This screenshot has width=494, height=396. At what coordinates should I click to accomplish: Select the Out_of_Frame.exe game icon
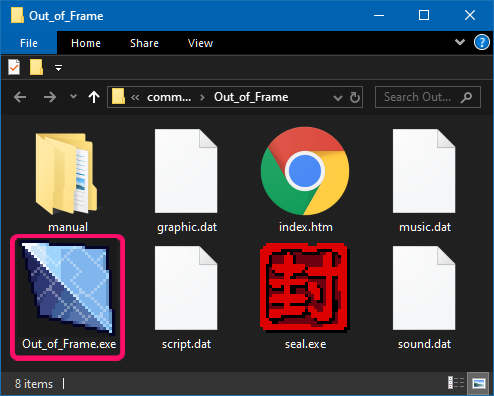pos(68,287)
